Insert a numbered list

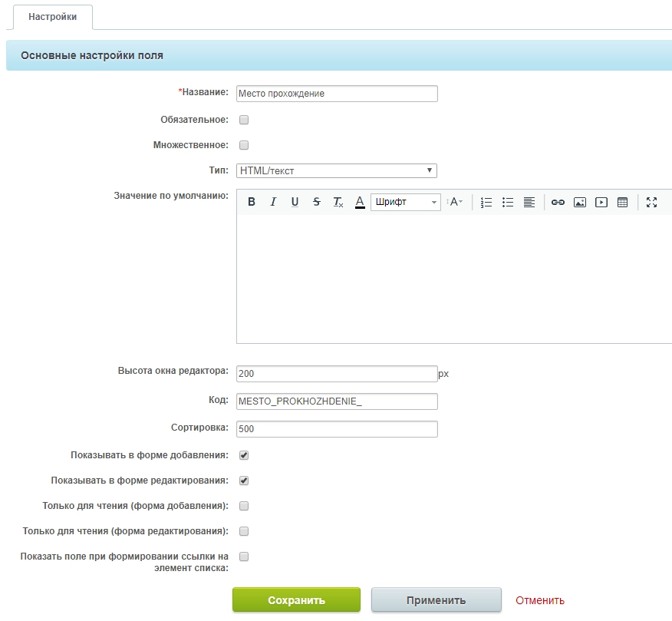pyautogui.click(x=486, y=202)
